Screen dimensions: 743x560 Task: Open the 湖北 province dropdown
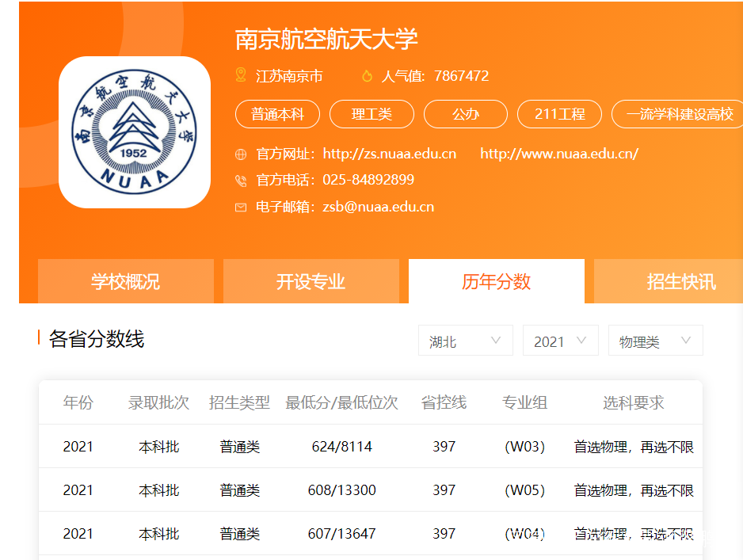tap(465, 340)
